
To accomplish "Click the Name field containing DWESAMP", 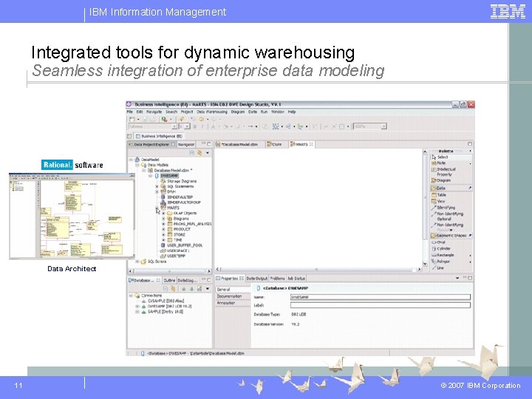I will click(x=381, y=297).
